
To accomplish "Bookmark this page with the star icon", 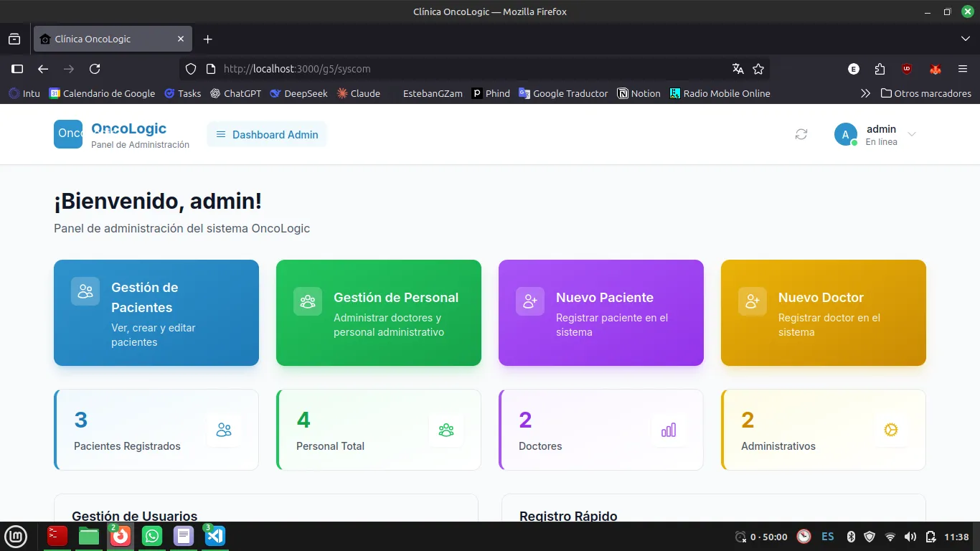I will [x=758, y=69].
